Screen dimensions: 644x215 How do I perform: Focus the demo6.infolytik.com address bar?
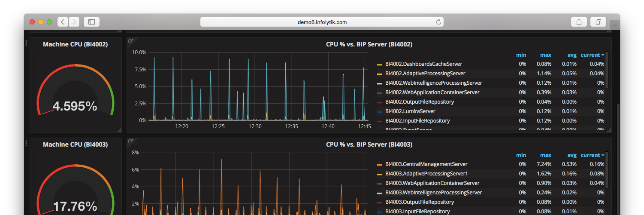point(322,22)
